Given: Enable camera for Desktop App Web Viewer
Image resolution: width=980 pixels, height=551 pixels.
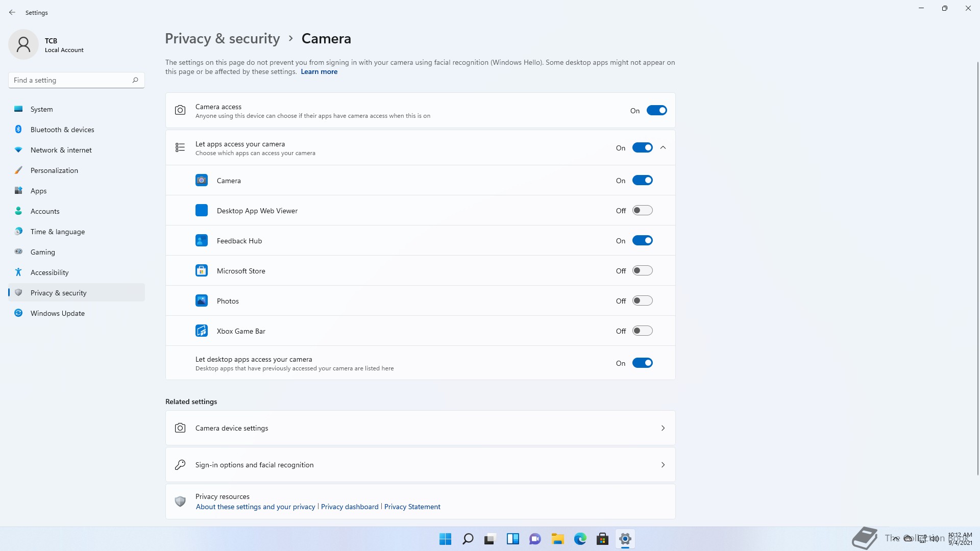Looking at the screenshot, I should tap(642, 210).
